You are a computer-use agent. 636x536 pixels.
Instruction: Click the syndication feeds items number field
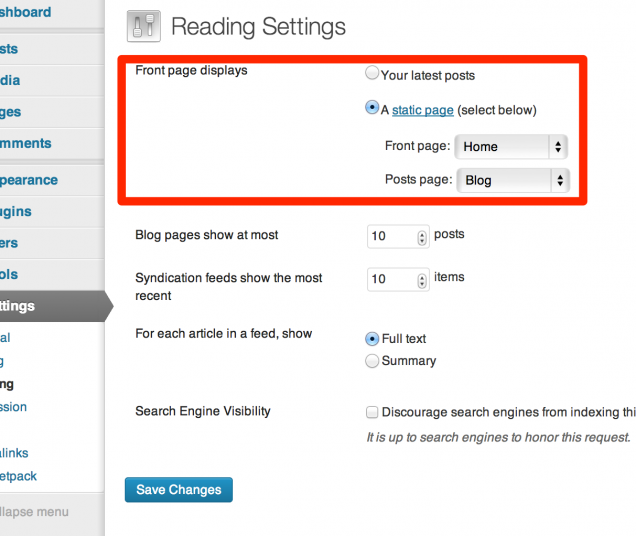point(390,279)
